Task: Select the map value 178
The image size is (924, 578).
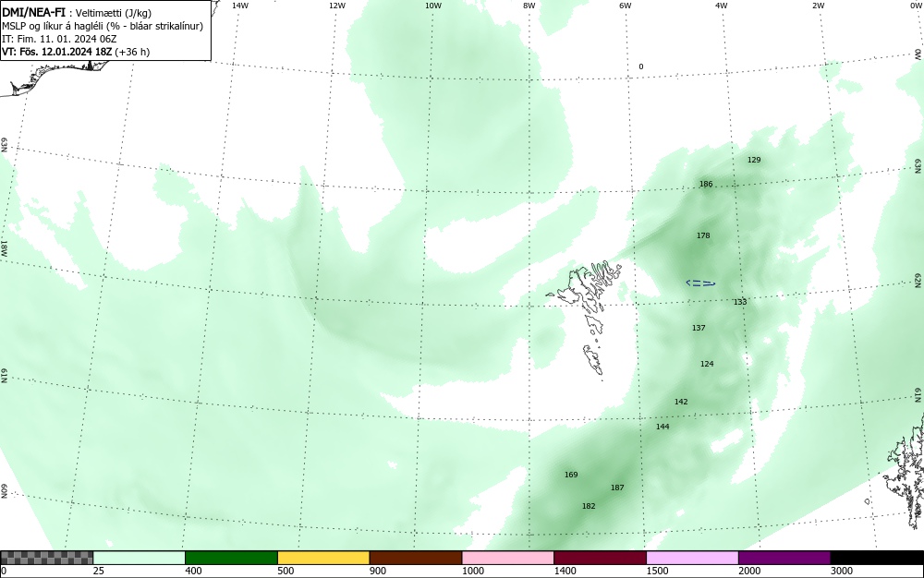Action: coord(703,235)
